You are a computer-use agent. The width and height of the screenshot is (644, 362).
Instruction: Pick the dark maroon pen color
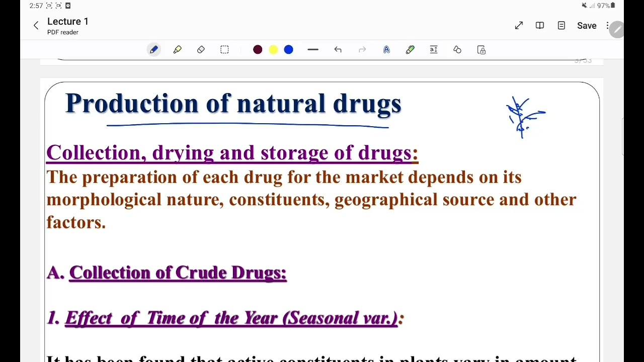click(258, 50)
